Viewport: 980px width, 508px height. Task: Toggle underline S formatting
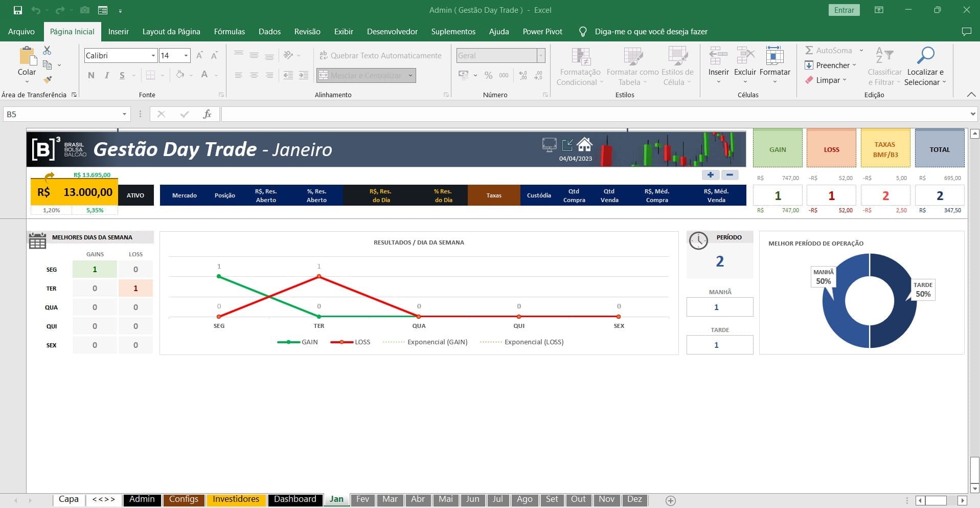(122, 75)
